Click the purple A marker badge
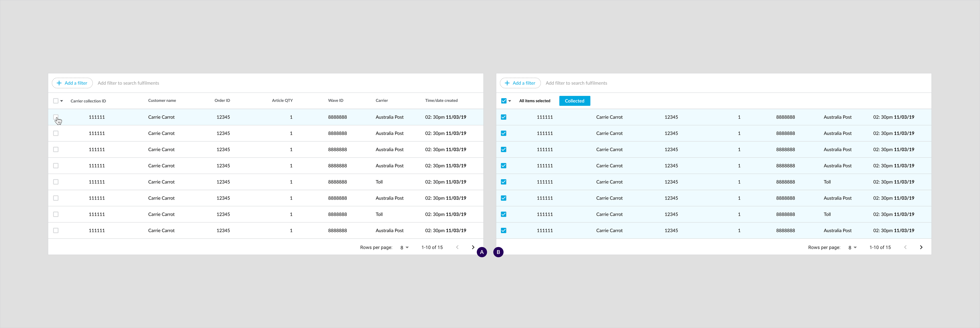This screenshot has width=980, height=328. click(482, 252)
